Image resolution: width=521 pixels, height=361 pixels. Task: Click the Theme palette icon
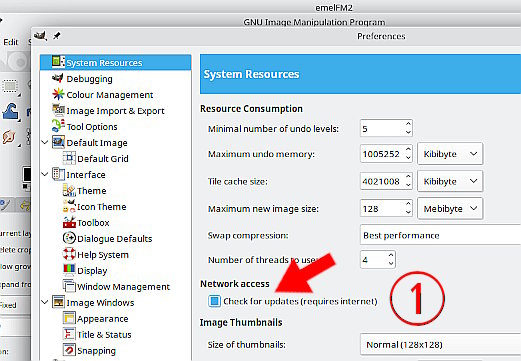69,190
